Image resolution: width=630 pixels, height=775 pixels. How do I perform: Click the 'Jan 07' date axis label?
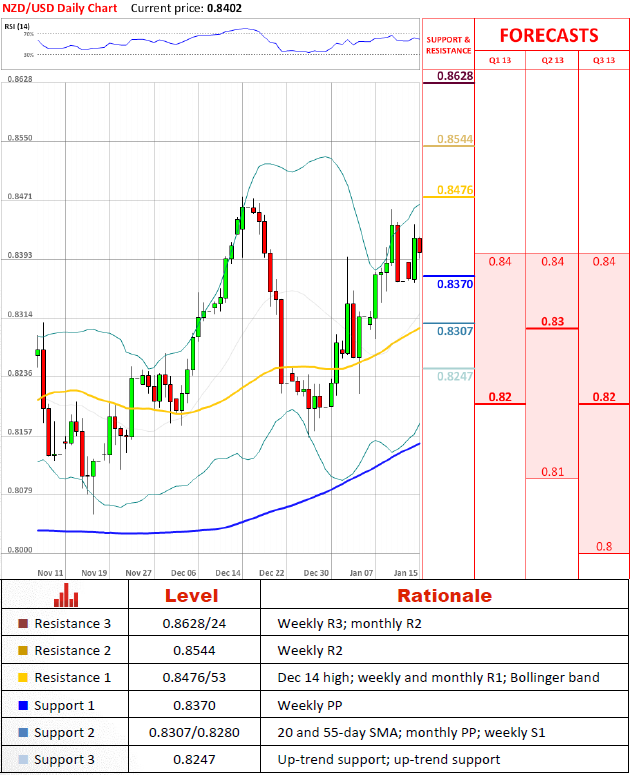pos(361,573)
